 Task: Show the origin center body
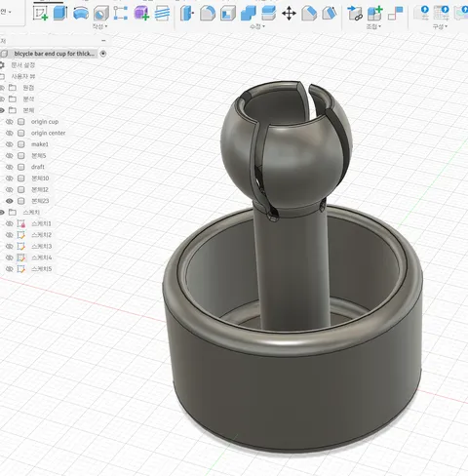[x=10, y=133]
